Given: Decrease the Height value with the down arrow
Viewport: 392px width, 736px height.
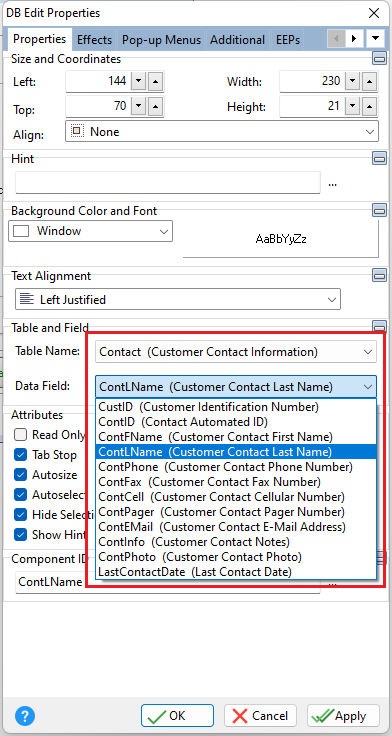Looking at the screenshot, I should [x=353, y=107].
